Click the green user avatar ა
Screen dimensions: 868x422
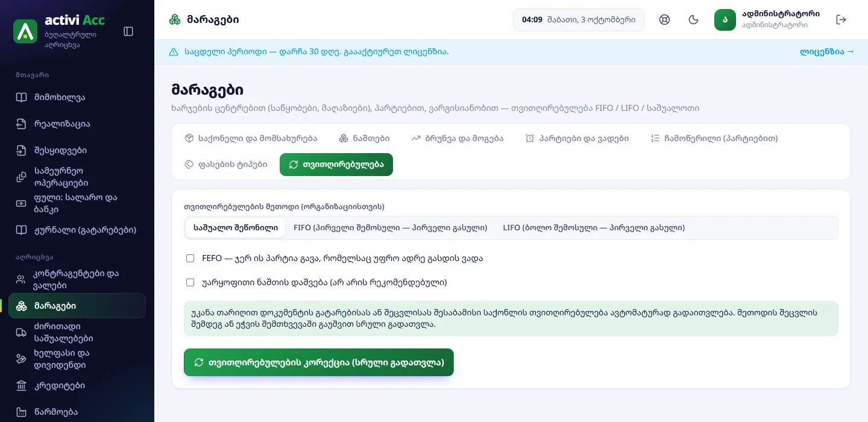pos(725,20)
